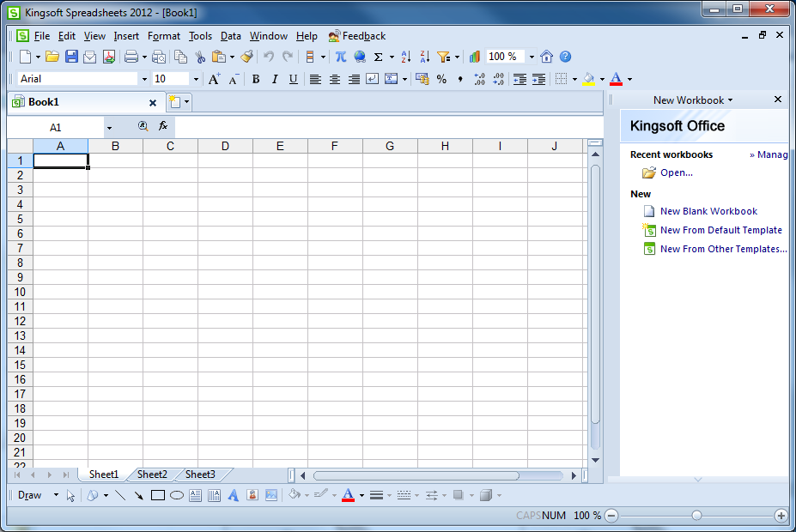Insert hyperlink with globe icon
The width and height of the screenshot is (796, 532).
[360, 57]
